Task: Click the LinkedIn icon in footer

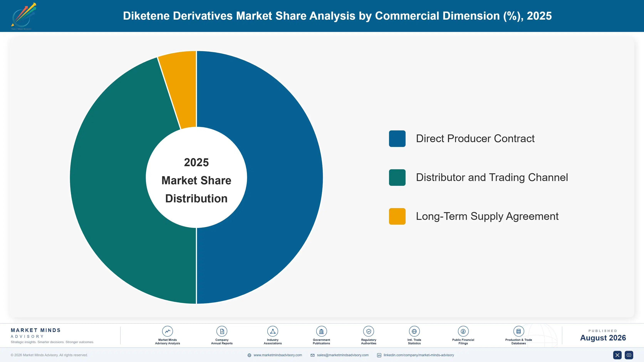Action: pyautogui.click(x=379, y=355)
